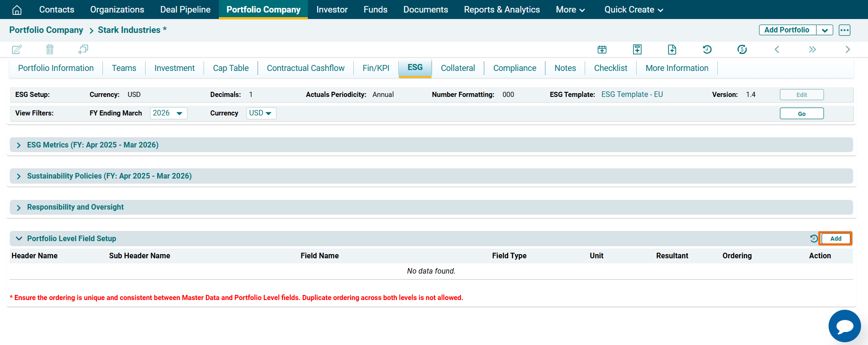Go to next record with right arrow
The height and width of the screenshot is (345, 868).
click(x=848, y=50)
